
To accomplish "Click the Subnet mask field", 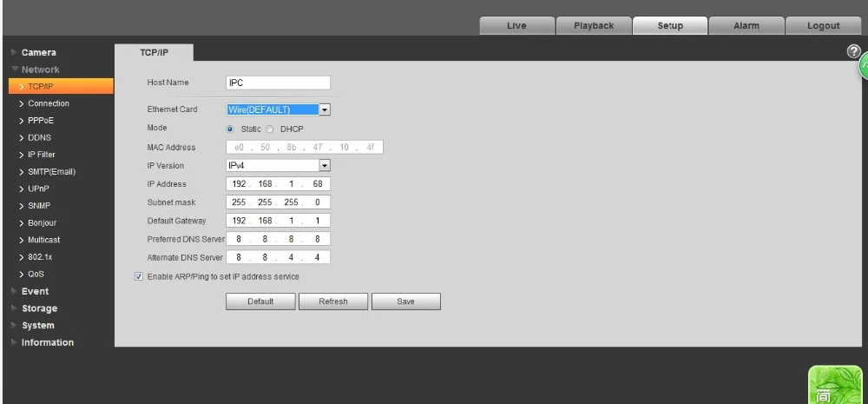I will (x=278, y=202).
